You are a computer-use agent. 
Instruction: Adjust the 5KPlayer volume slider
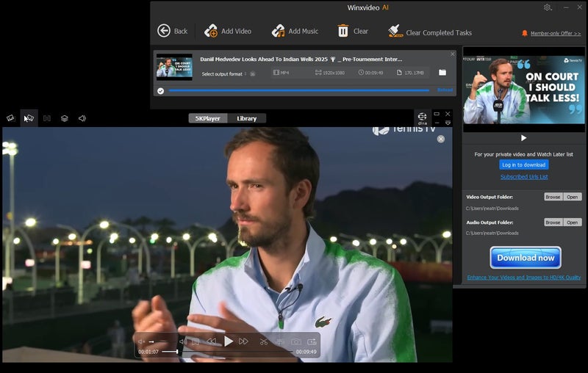(158, 341)
